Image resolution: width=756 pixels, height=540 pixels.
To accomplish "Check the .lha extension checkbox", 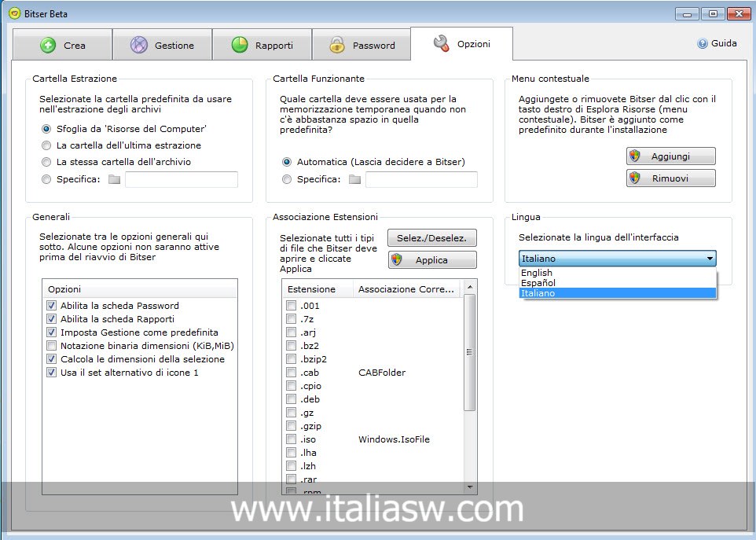I will click(x=292, y=453).
